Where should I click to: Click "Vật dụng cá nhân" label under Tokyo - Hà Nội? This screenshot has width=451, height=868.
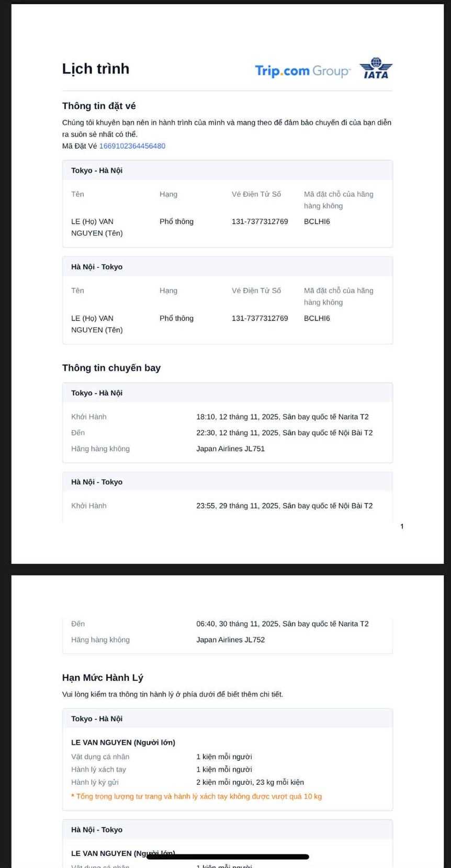tap(100, 757)
